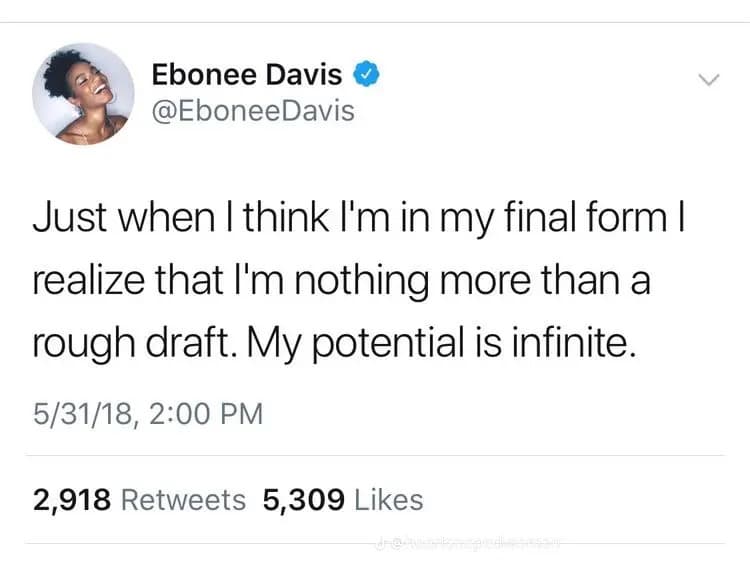Visit the @EboneeDavis handle link

pos(252,110)
